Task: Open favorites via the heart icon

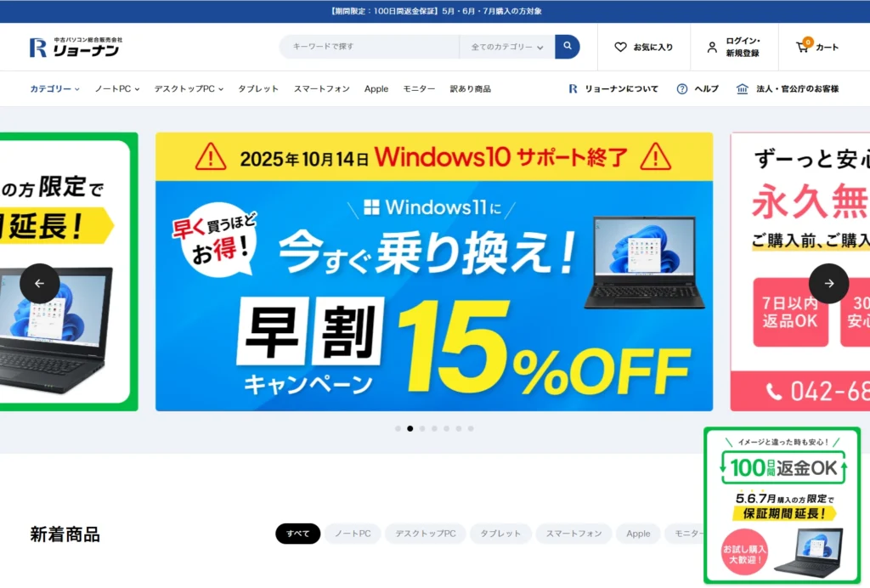Action: 620,47
